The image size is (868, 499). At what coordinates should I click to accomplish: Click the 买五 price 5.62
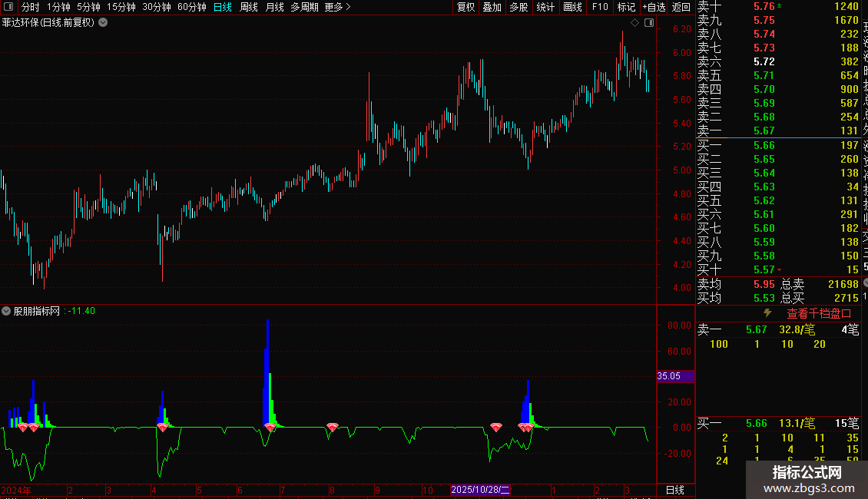764,201
